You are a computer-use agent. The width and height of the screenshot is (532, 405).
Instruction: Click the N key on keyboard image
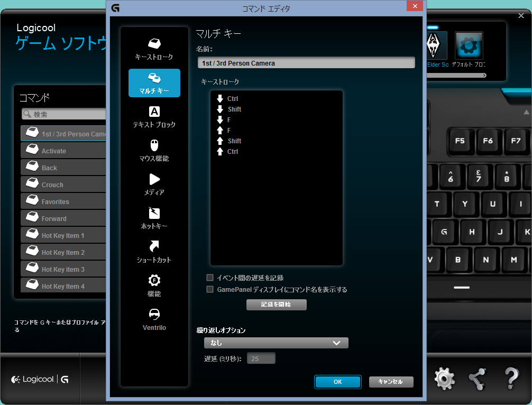[486, 260]
